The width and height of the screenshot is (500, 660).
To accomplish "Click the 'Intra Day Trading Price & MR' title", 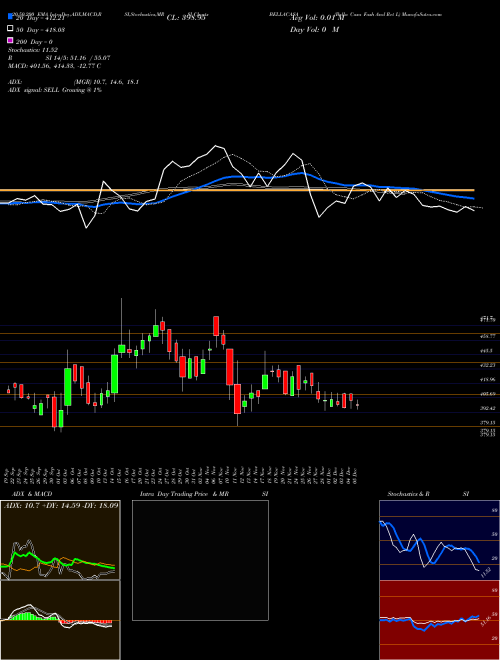I will [184, 494].
